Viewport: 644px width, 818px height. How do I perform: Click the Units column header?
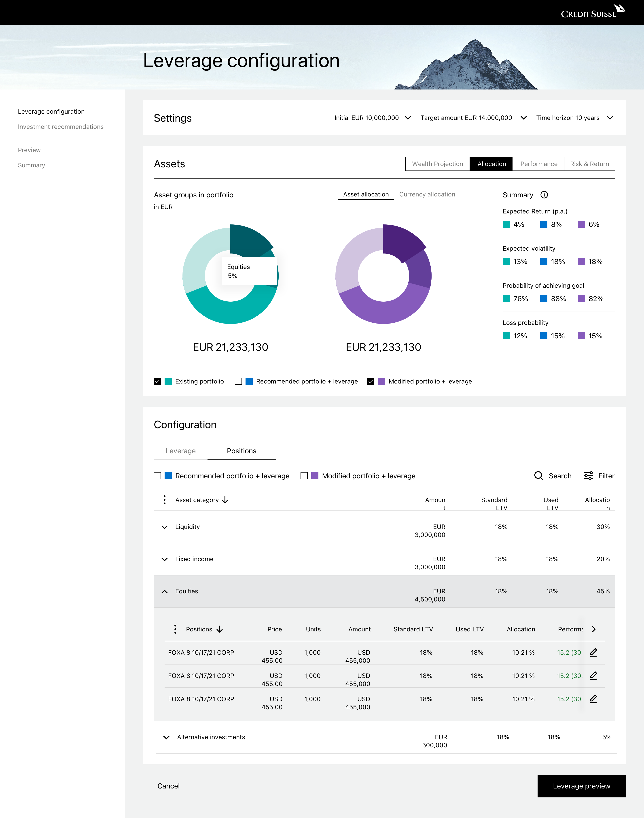coord(313,629)
